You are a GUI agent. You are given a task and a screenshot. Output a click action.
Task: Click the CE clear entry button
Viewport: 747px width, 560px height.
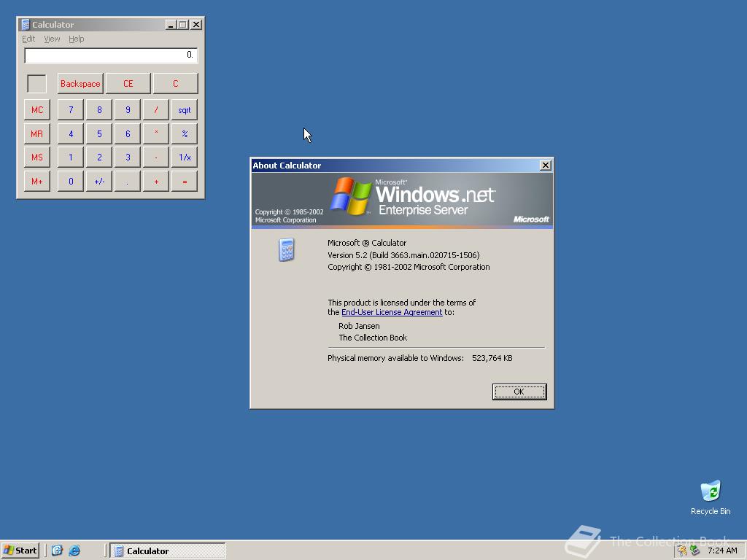tap(128, 84)
